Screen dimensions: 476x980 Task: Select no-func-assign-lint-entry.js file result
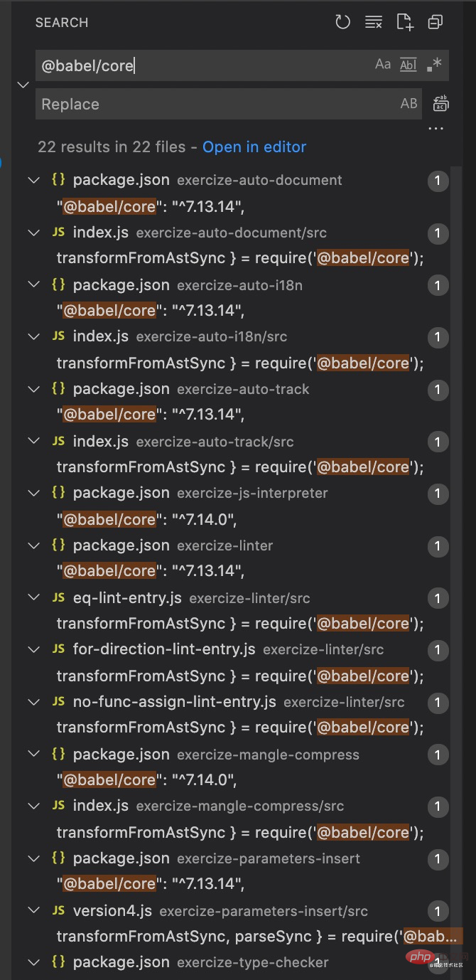click(x=174, y=702)
